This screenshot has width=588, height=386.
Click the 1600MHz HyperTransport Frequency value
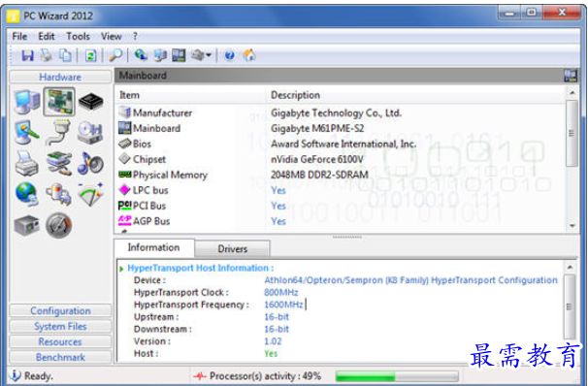pyautogui.click(x=283, y=305)
